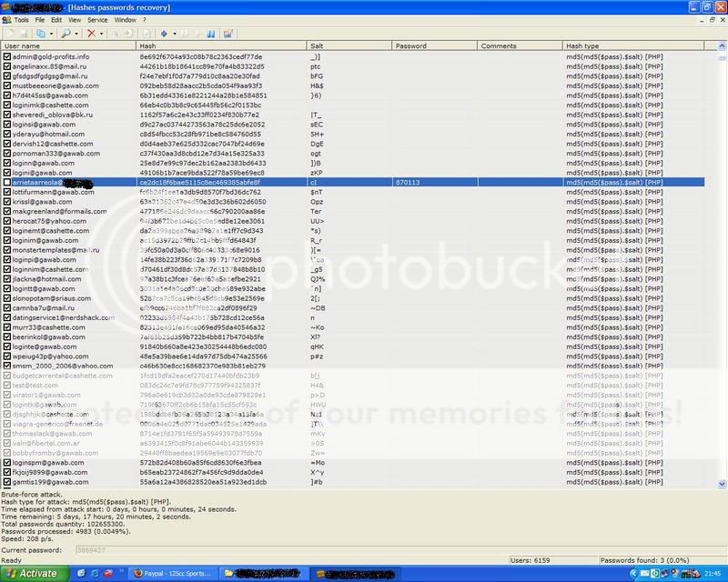
Task: Sort by the Hash type column header
Action: tap(633, 46)
